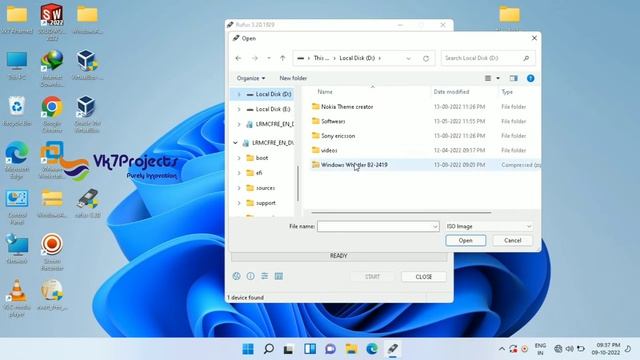Image resolution: width=640 pixels, height=360 pixels.
Task: Go up one folder level
Action: 282,58
